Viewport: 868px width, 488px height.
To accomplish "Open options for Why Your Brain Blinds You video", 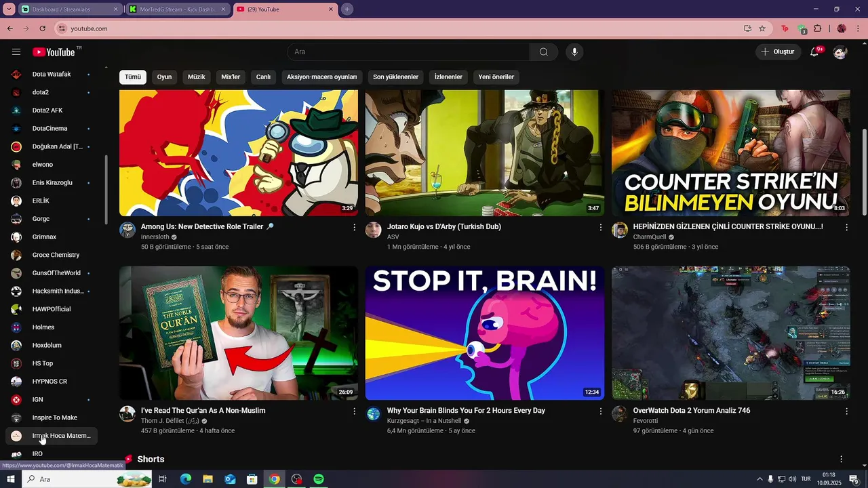I will [600, 411].
